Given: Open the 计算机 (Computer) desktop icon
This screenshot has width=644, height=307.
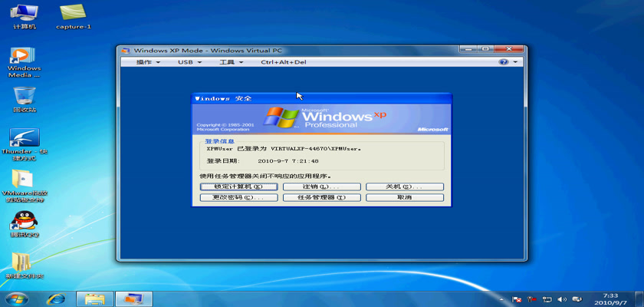Looking at the screenshot, I should pyautogui.click(x=25, y=14).
